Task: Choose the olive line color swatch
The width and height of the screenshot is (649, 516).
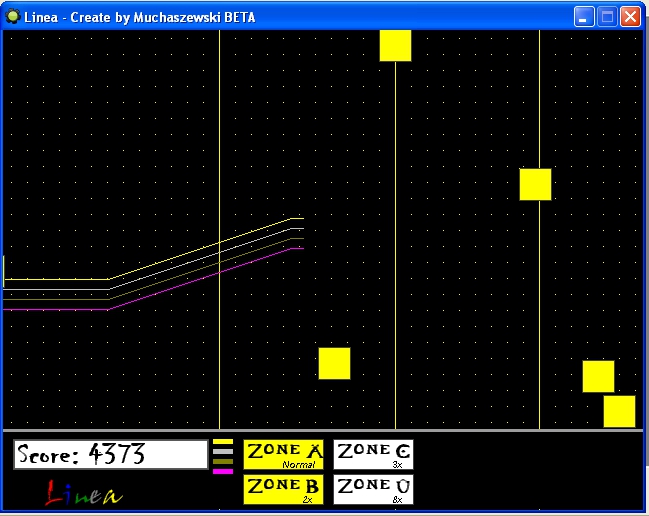Action: click(x=223, y=461)
